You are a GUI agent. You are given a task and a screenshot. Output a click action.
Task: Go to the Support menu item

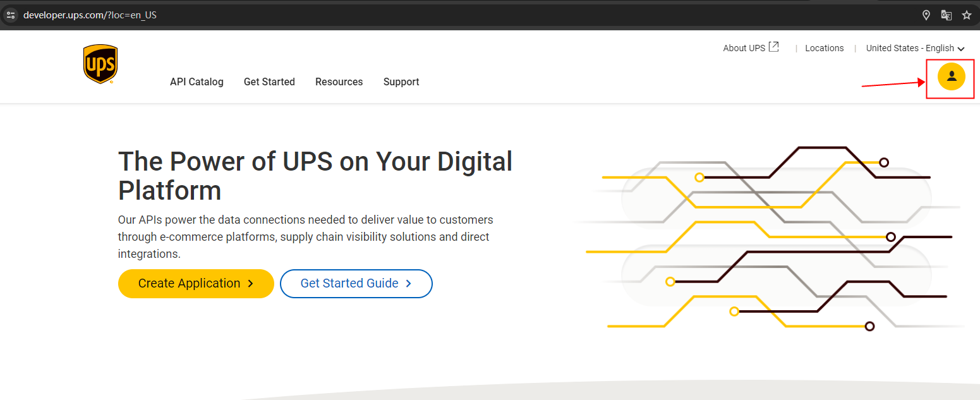pyautogui.click(x=401, y=82)
